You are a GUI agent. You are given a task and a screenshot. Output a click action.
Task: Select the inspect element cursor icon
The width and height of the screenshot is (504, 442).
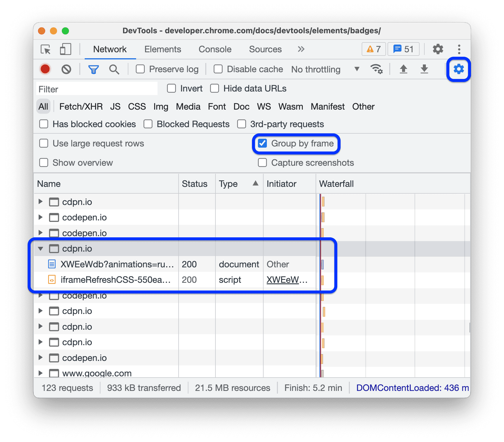point(45,49)
